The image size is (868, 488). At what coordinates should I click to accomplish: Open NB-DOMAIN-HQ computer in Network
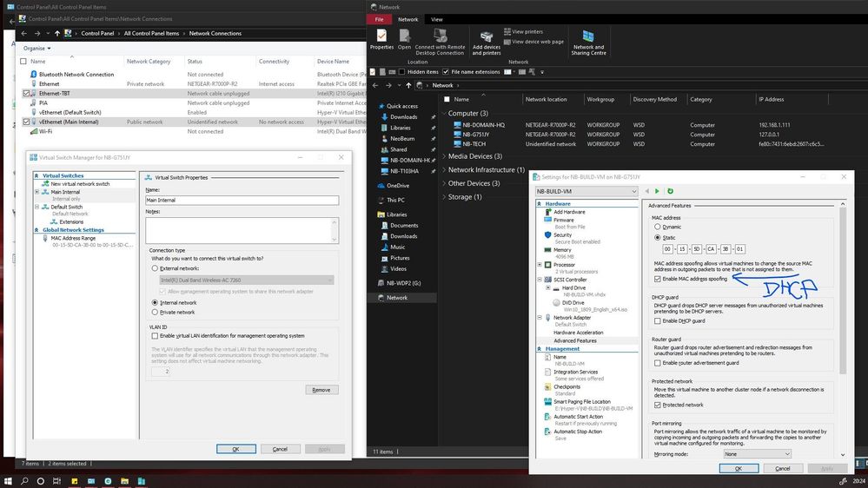point(483,125)
